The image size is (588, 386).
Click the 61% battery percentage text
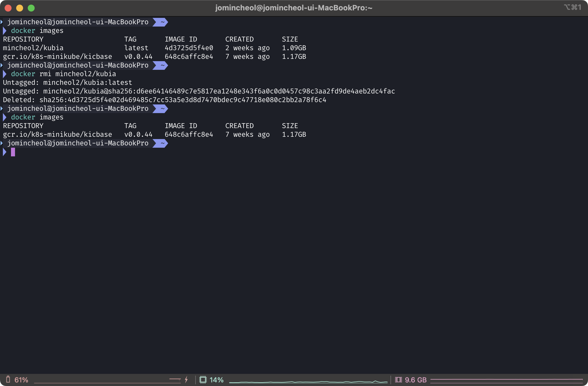coord(21,380)
